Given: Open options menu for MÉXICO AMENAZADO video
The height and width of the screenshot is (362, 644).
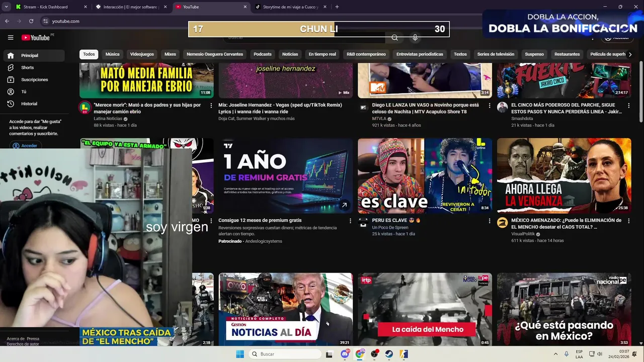Looking at the screenshot, I should click(628, 221).
